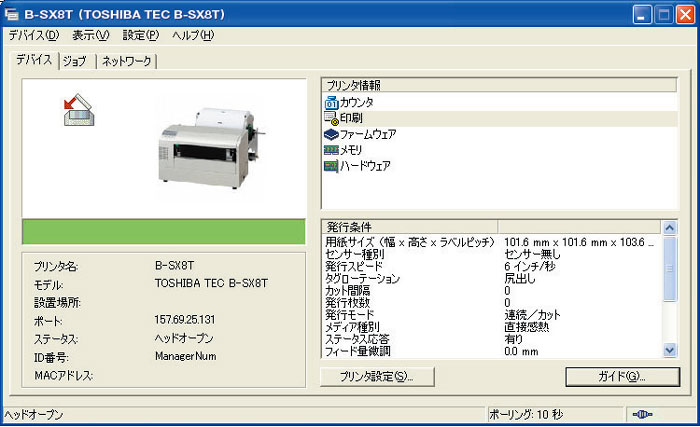
Task: Open the ヘルプ(H) menu
Action: pyautogui.click(x=192, y=36)
